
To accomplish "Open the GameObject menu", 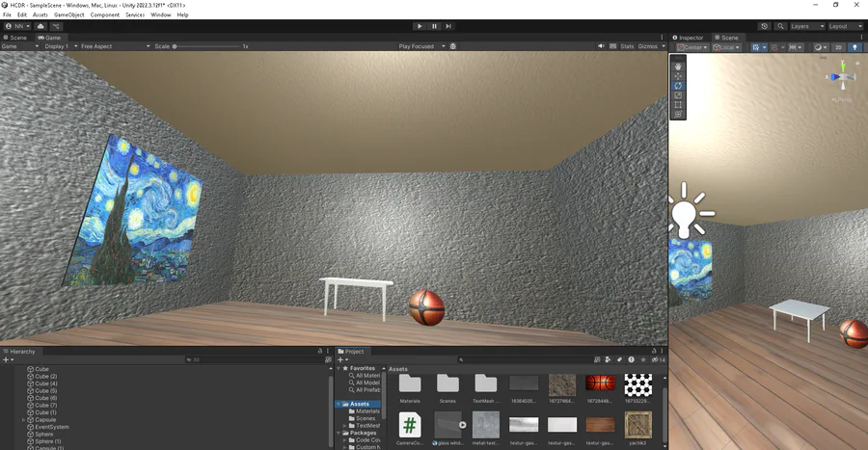I will click(69, 14).
